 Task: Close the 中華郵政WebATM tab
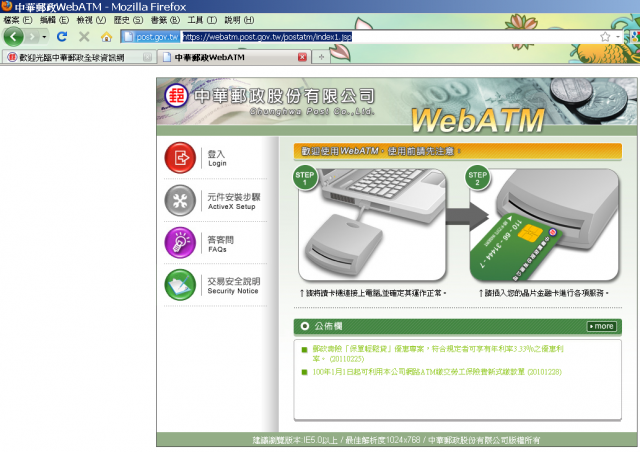302,57
